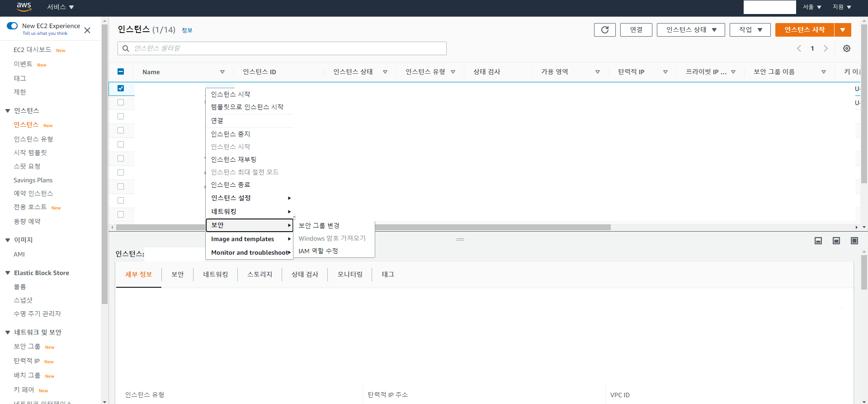
Task: Set detail pane to full-size layout
Action: pos(854,241)
